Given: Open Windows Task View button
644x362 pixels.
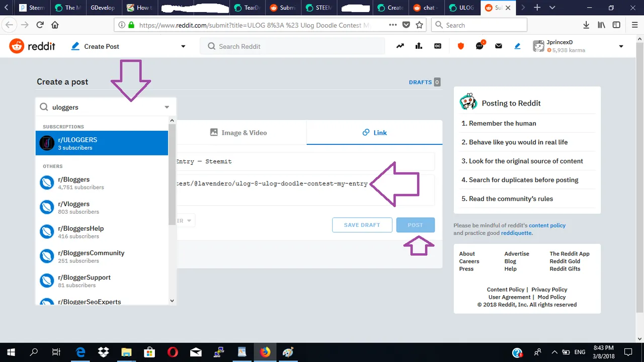Looking at the screenshot, I should (56, 352).
